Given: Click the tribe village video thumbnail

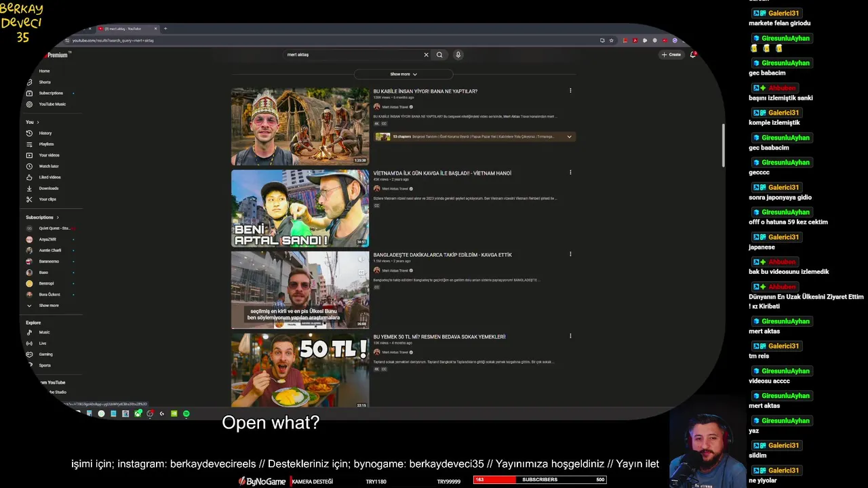Looking at the screenshot, I should click(x=300, y=126).
